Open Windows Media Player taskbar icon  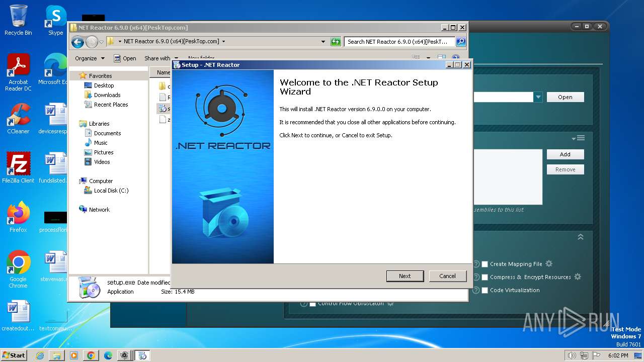tap(74, 355)
